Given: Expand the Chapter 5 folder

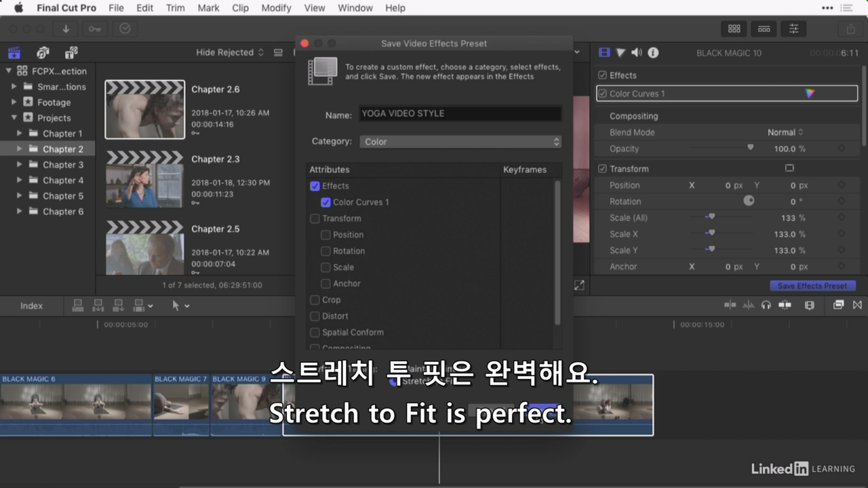Looking at the screenshot, I should 20,195.
